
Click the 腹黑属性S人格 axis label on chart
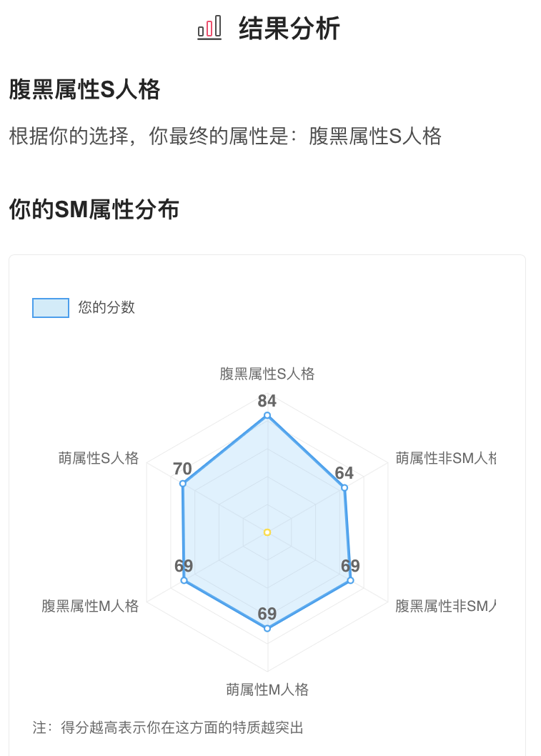[267, 374]
